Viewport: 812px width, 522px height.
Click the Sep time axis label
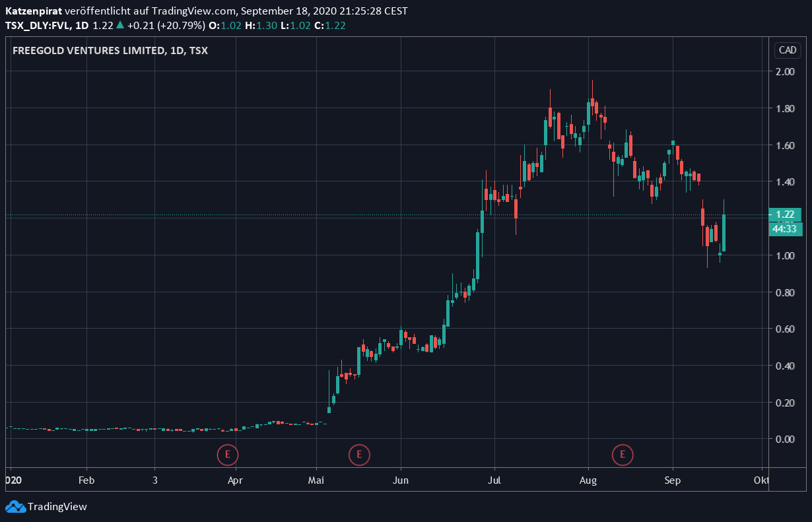(x=672, y=480)
